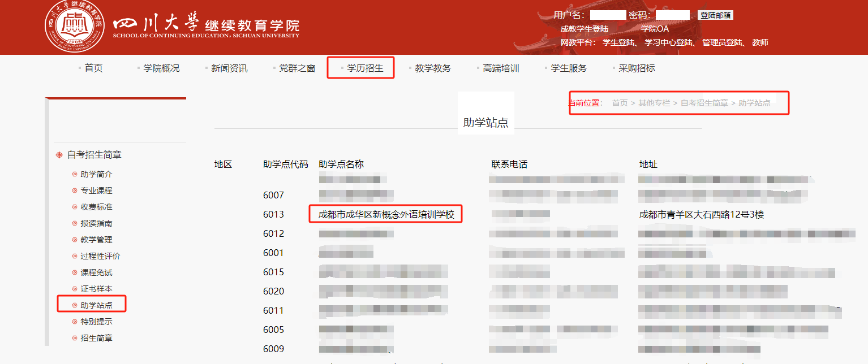The height and width of the screenshot is (364, 868).
Task: Open 课程免试 sidebar entry
Action: point(96,272)
